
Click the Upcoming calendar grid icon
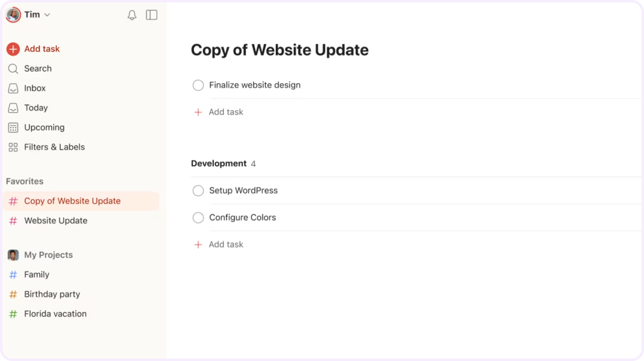pyautogui.click(x=13, y=128)
